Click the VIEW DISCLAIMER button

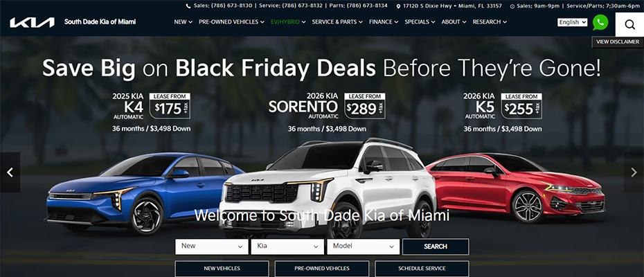618,42
